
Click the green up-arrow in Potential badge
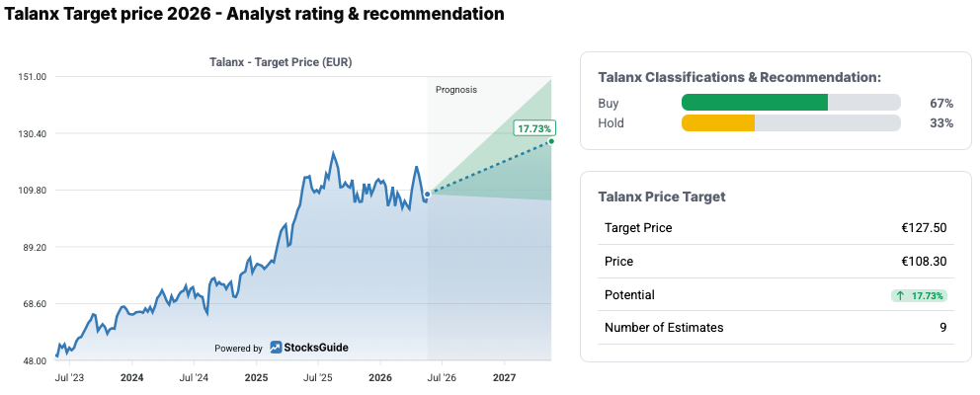(900, 295)
